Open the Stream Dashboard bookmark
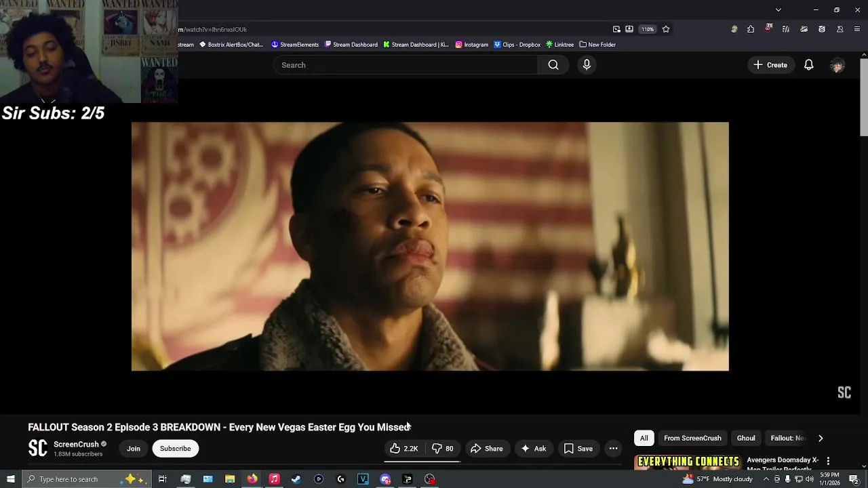This screenshot has height=488, width=868. [x=351, y=45]
